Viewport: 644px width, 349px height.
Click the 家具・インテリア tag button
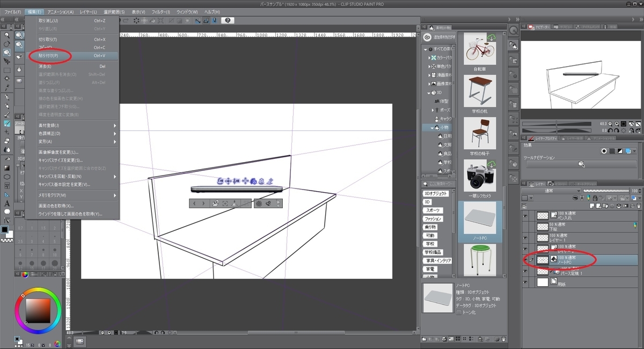click(x=437, y=260)
